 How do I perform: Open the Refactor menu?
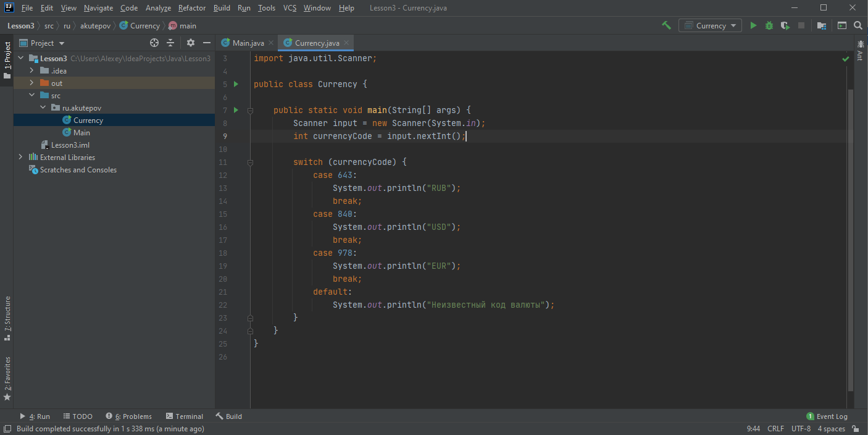(x=192, y=8)
